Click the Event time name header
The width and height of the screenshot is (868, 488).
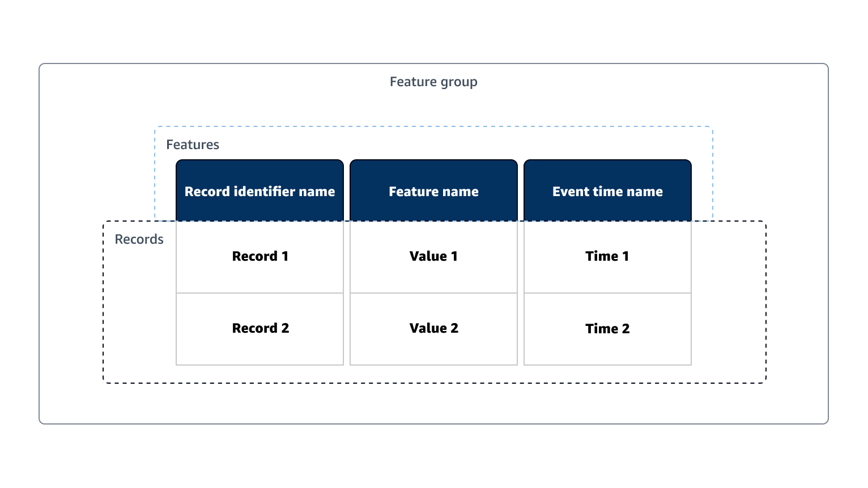point(607,192)
